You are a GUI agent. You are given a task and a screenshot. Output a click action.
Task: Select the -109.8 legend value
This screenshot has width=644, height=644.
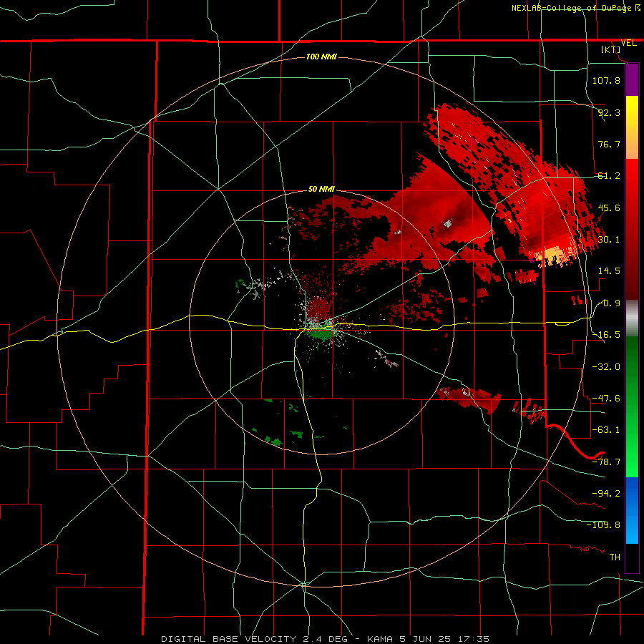pyautogui.click(x=603, y=525)
